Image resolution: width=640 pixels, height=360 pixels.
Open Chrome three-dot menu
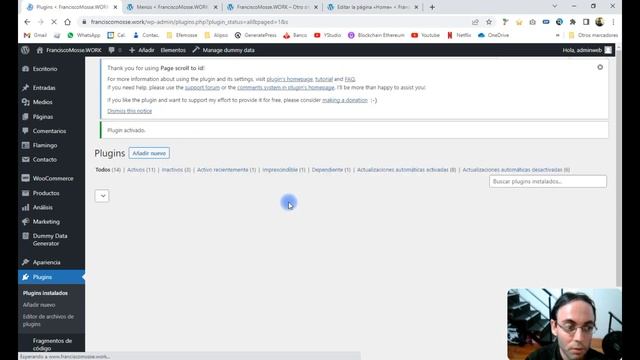[x=613, y=22]
